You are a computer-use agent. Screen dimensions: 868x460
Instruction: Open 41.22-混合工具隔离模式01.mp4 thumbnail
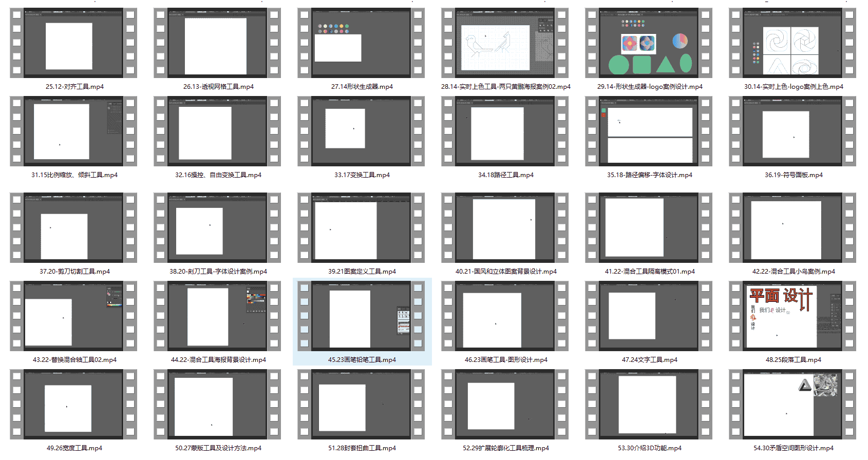[x=649, y=228]
